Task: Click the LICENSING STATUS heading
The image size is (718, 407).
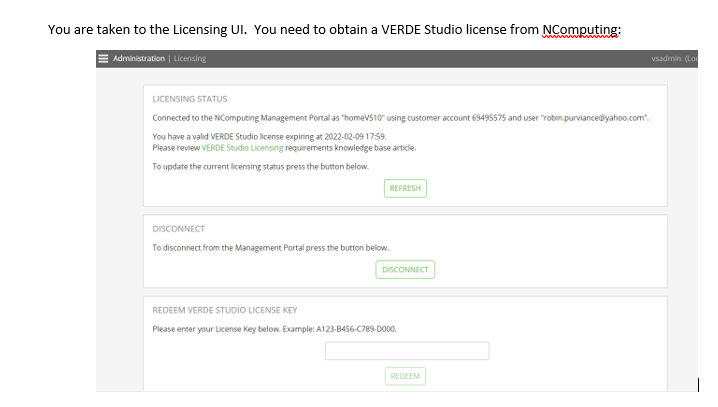Action: click(x=190, y=99)
